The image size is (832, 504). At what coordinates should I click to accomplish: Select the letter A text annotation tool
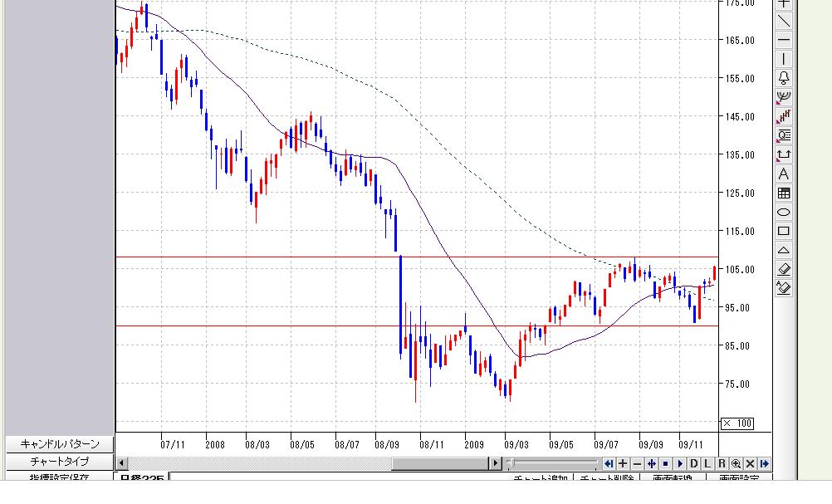coord(784,174)
